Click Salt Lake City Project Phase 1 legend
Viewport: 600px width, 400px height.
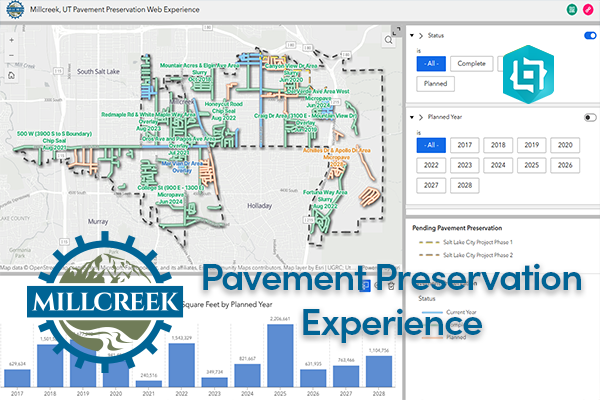(465, 242)
